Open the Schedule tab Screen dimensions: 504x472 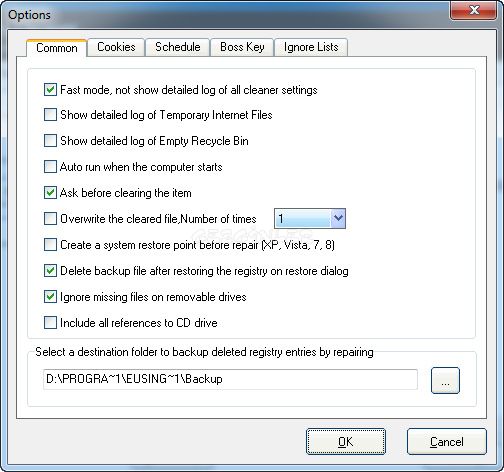click(178, 47)
